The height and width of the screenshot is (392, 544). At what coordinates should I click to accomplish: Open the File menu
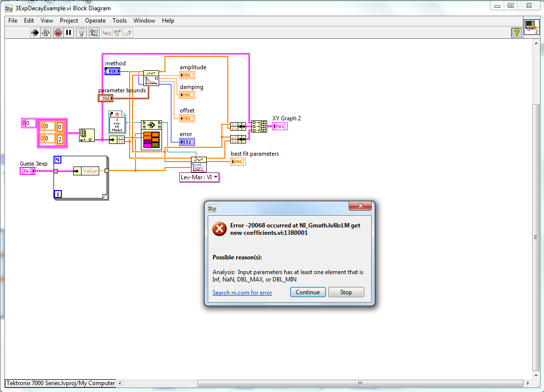tap(13, 21)
